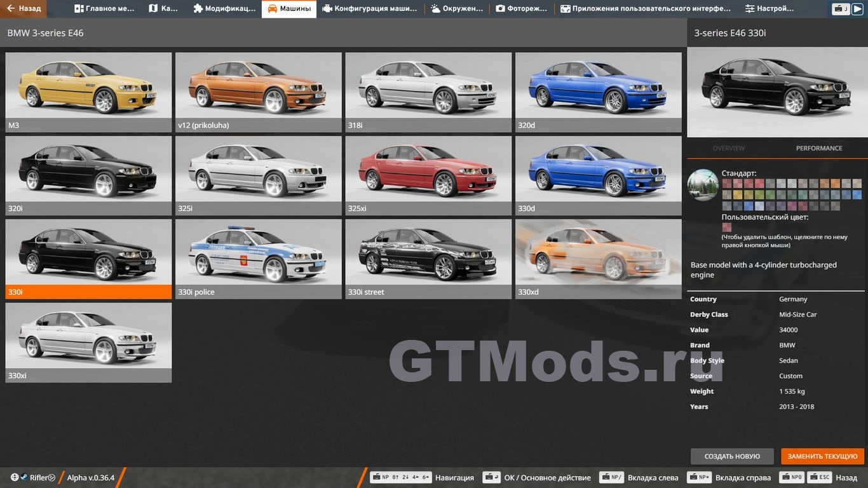868x488 pixels.
Task: Select the yellow M3 car thumbnail
Action: (x=88, y=92)
